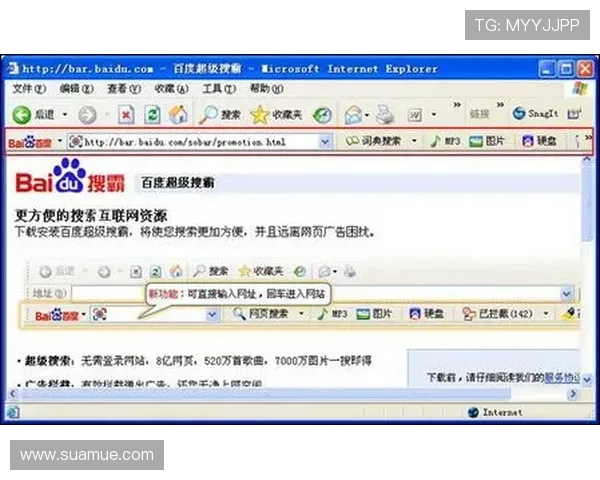Click the 百度超级搜霸 heading text
This screenshot has height=480, width=600.
(x=178, y=183)
